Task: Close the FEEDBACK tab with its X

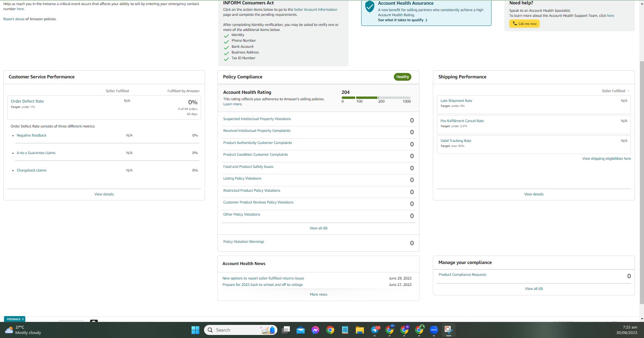Action: pos(23,319)
